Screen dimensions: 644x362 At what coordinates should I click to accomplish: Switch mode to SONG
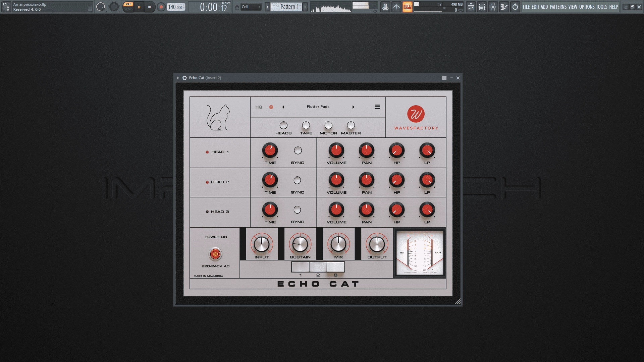pyautogui.click(x=128, y=9)
